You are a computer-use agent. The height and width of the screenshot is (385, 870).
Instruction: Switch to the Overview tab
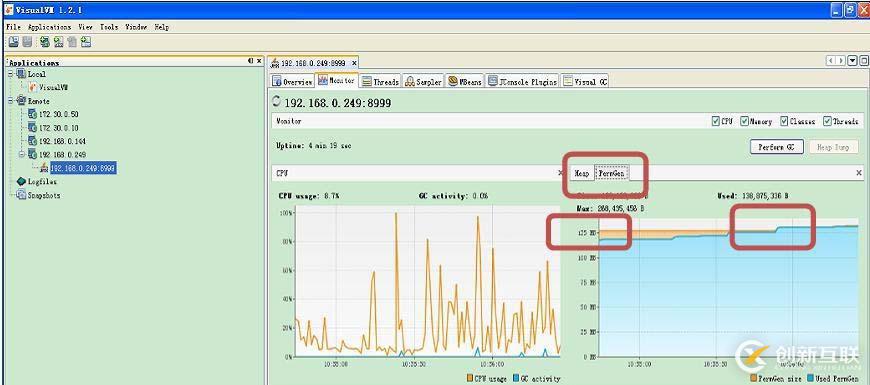coord(292,82)
